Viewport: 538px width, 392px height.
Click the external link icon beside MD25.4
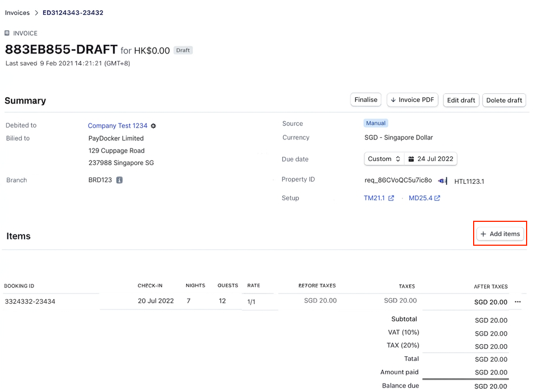437,198
